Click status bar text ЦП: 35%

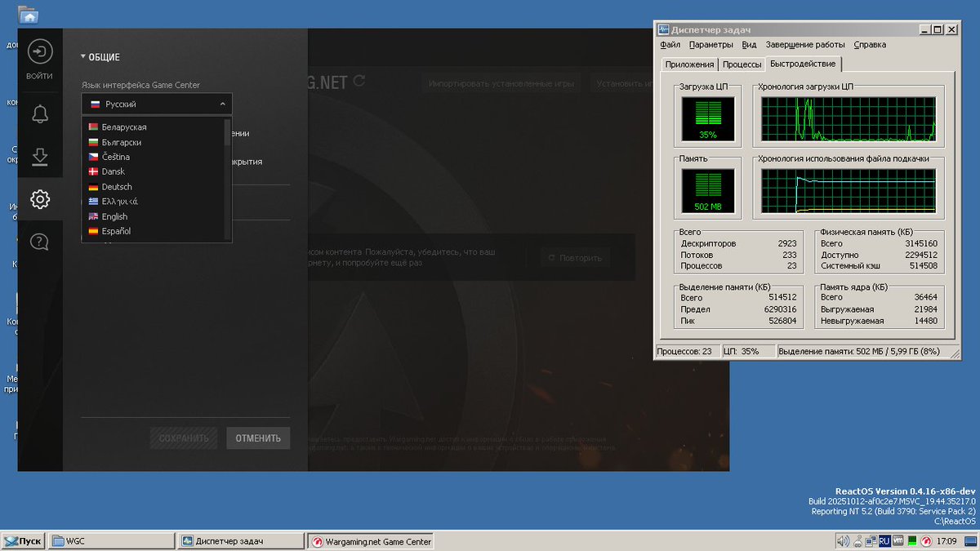click(x=742, y=351)
